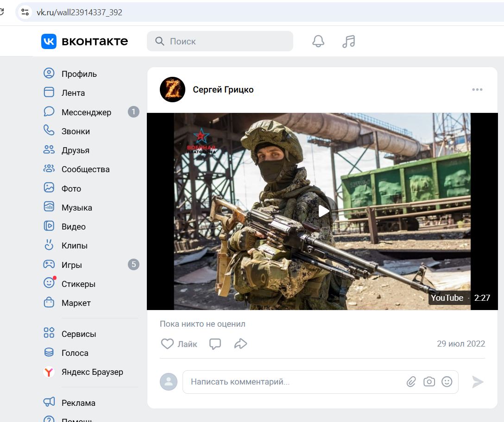Click Мессенджер unread badge 1
This screenshot has height=422, width=504.
pyautogui.click(x=133, y=112)
